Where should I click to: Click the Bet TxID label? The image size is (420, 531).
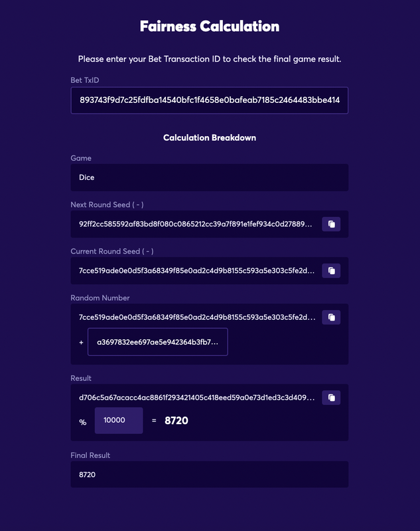pyautogui.click(x=85, y=80)
